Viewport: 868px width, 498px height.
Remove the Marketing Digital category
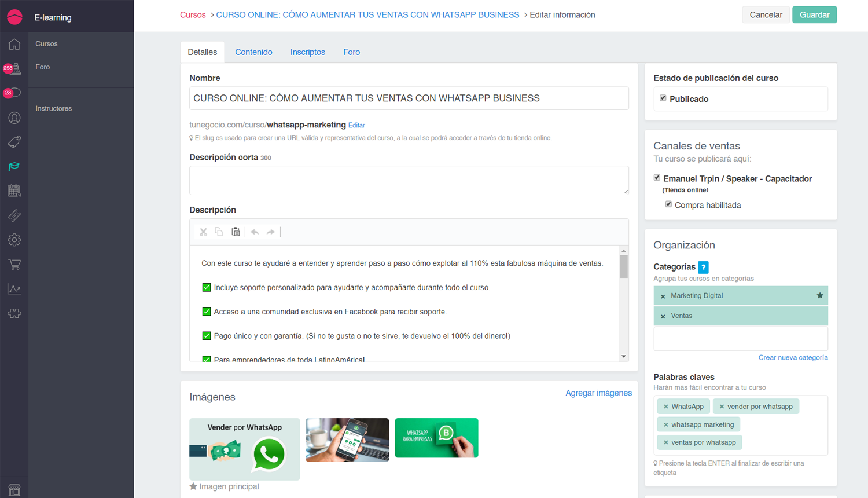(x=663, y=296)
